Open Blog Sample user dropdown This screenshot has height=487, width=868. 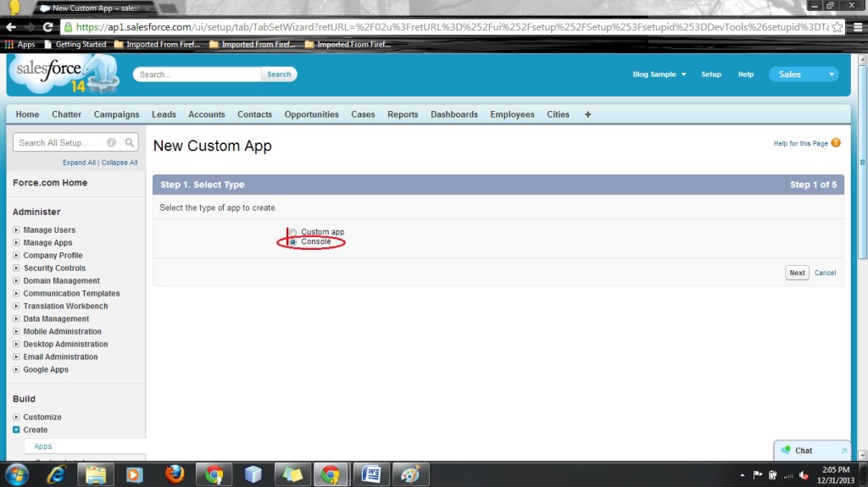pyautogui.click(x=659, y=75)
